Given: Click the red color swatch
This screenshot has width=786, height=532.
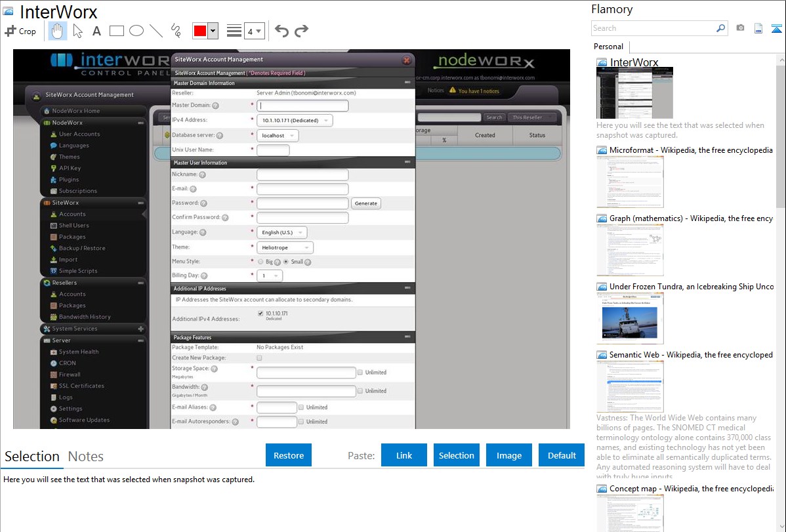Looking at the screenshot, I should coord(200,31).
